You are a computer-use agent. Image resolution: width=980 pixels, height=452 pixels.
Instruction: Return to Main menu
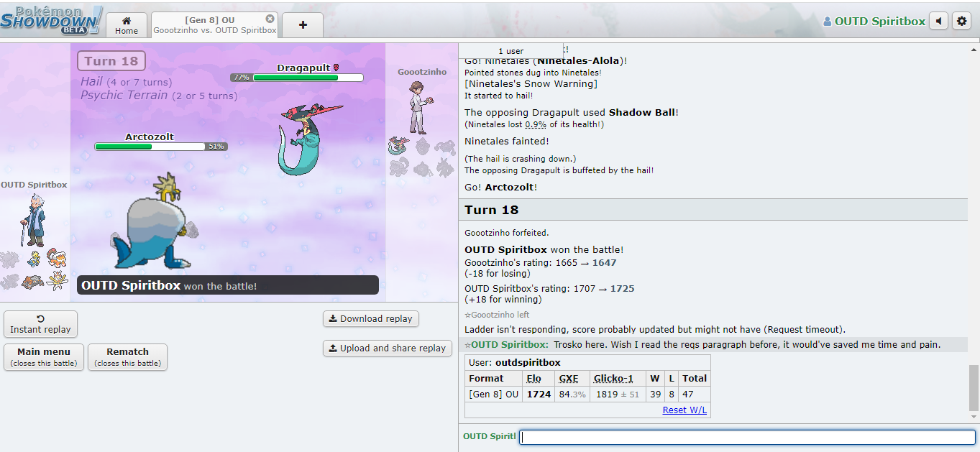(x=44, y=357)
